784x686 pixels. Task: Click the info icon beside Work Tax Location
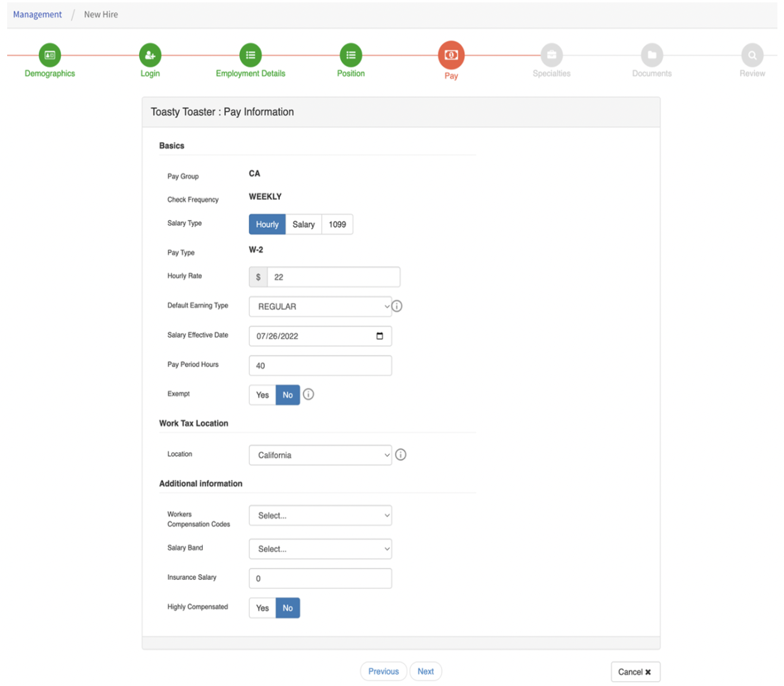[400, 455]
